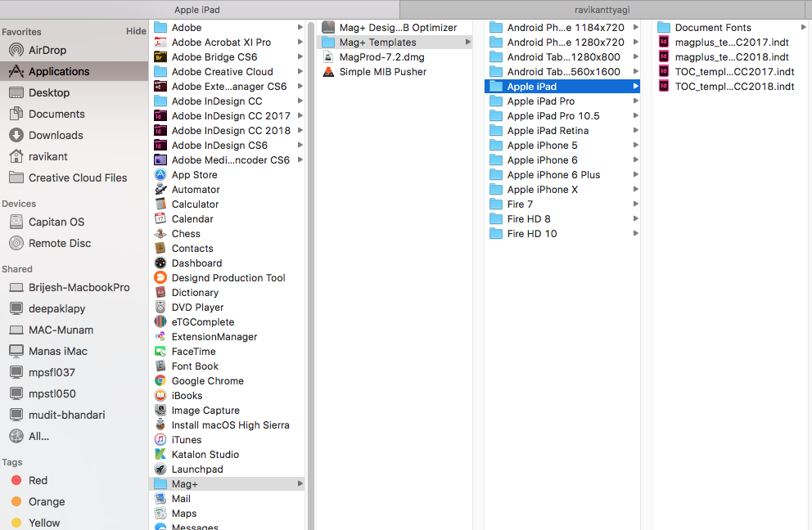Expand the Adobe Creative Cloud folder arrow
The image size is (812, 530).
[x=300, y=71]
